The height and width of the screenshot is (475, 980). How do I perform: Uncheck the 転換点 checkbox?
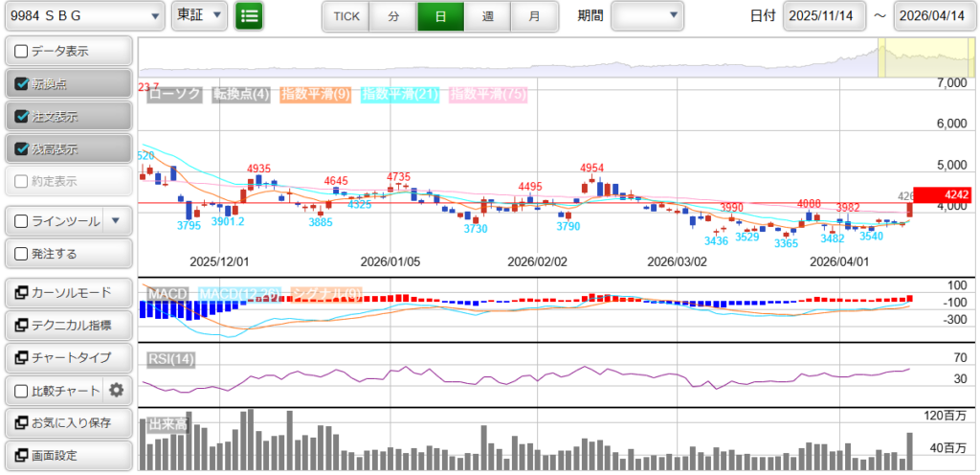(x=22, y=84)
